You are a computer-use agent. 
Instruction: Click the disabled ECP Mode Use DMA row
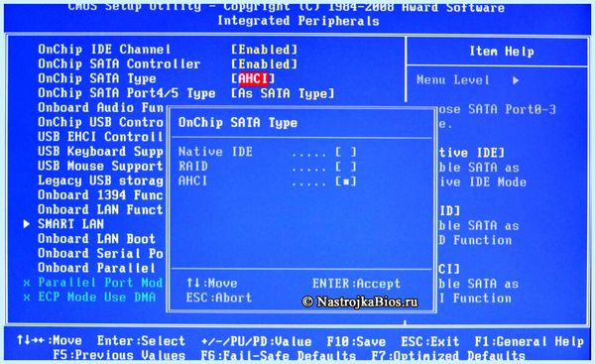(x=97, y=298)
